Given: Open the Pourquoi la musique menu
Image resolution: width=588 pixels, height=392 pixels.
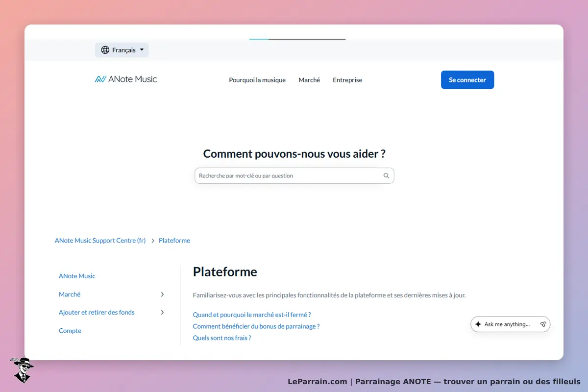Looking at the screenshot, I should pos(257,80).
